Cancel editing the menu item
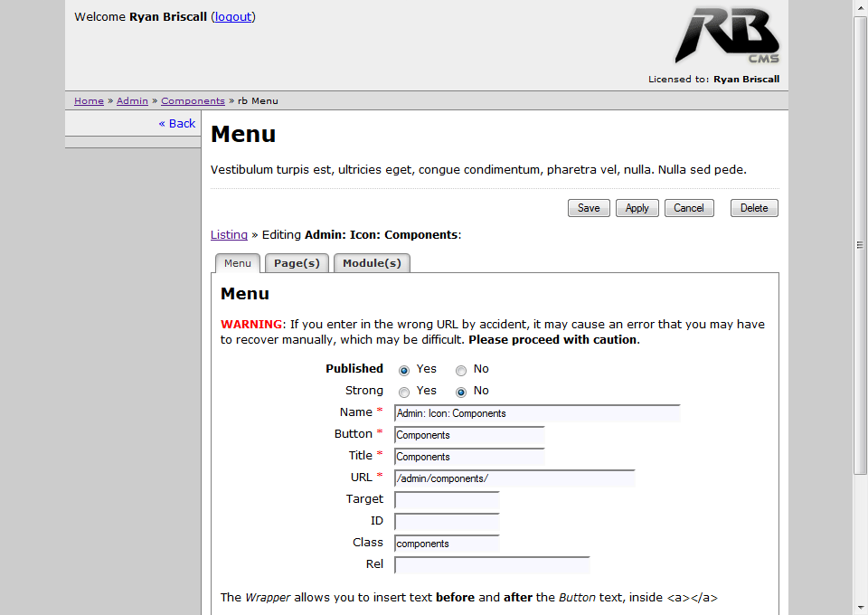Viewport: 868px width, 615px height. coord(688,208)
